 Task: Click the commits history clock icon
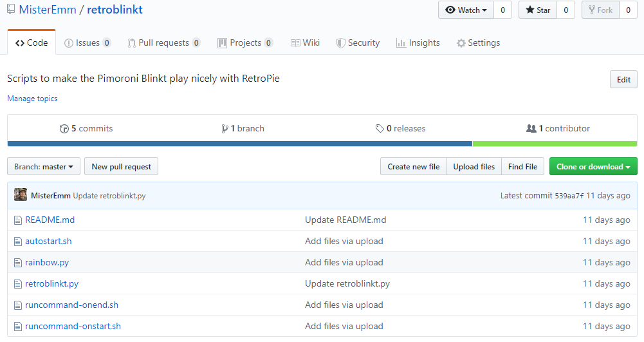tap(64, 129)
